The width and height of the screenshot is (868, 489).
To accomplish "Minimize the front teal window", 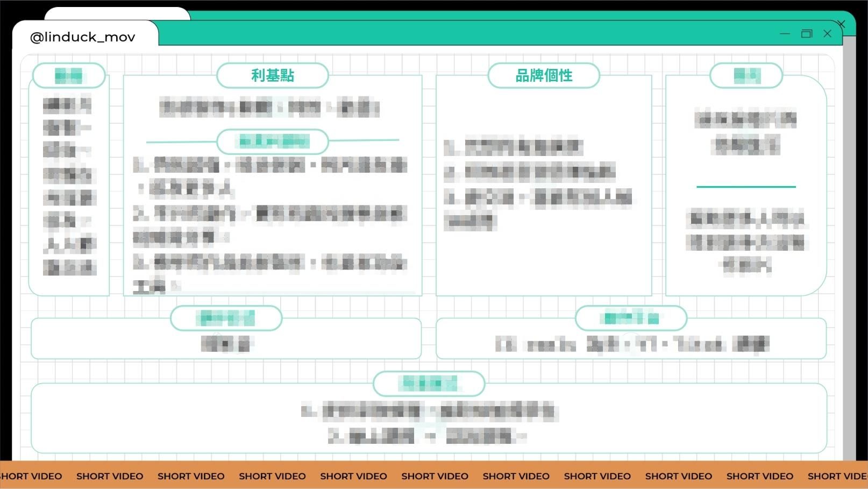I will pos(785,34).
